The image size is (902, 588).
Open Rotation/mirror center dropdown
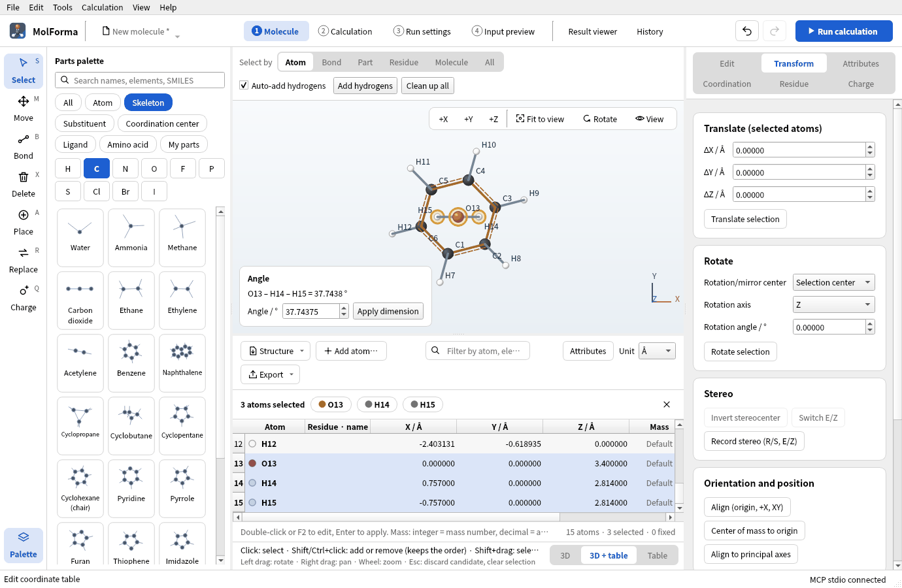coord(833,282)
